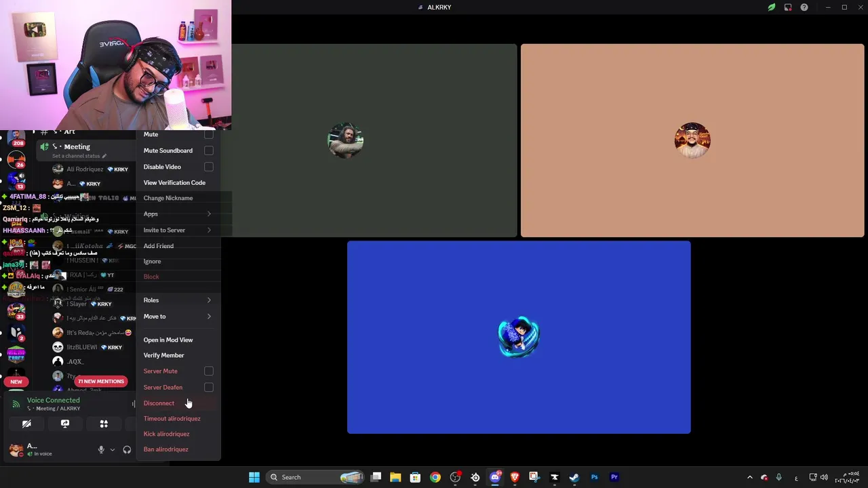Image resolution: width=868 pixels, height=488 pixels.
Task: Open Premiere Pro from the taskbar
Action: [614, 477]
